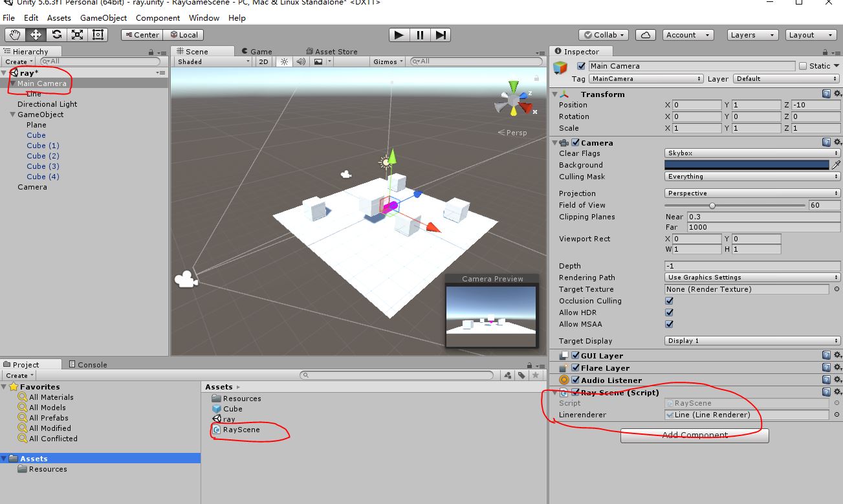Click the scene effects image icon
Screen dimensions: 843x504
pos(318,61)
